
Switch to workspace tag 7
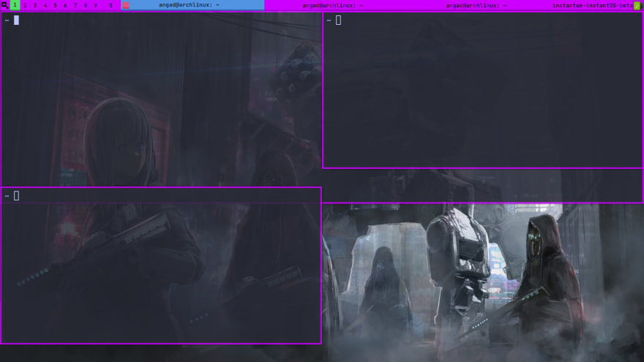[75, 5]
